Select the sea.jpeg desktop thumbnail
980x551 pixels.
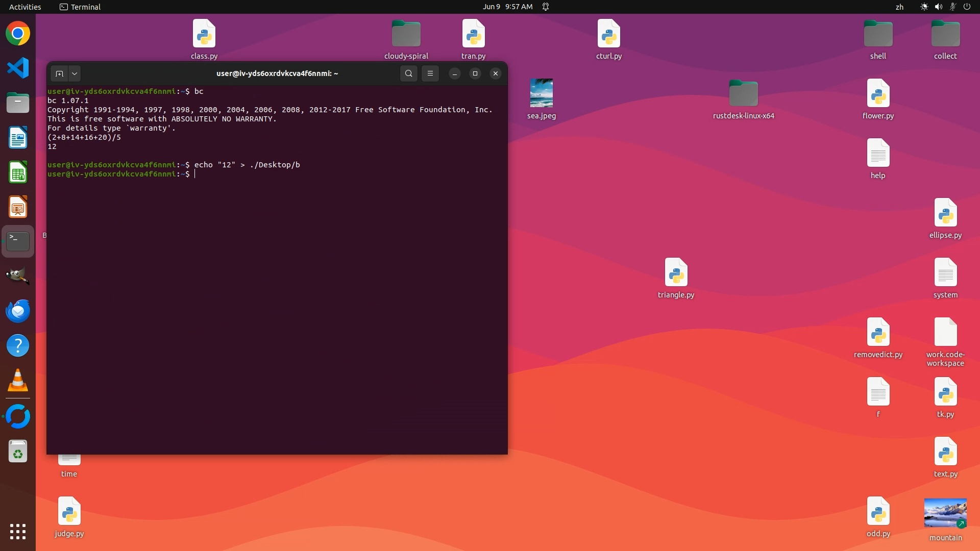coord(541,93)
